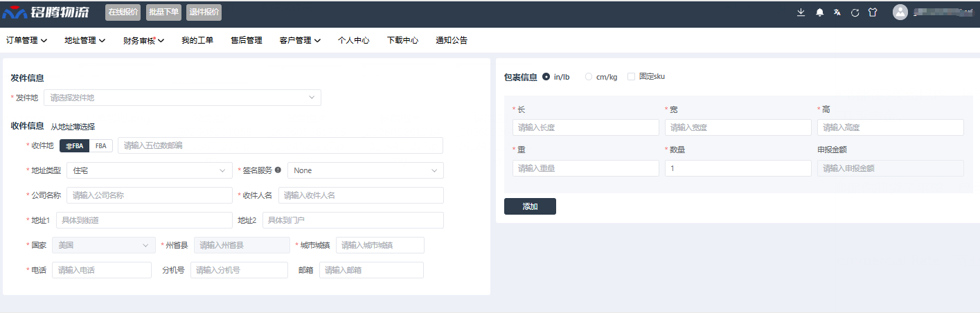Select the cm/kg unit radio button
980x313 pixels.
point(589,77)
